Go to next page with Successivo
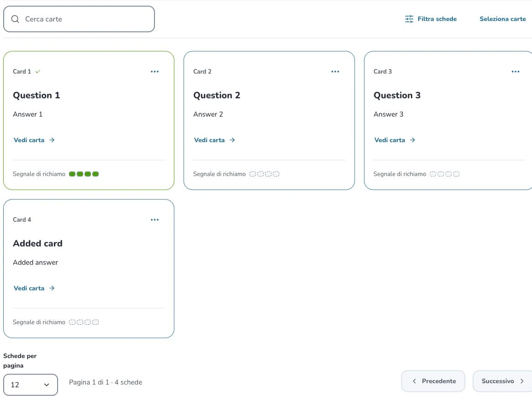Image resolution: width=532 pixels, height=396 pixels. [502, 381]
